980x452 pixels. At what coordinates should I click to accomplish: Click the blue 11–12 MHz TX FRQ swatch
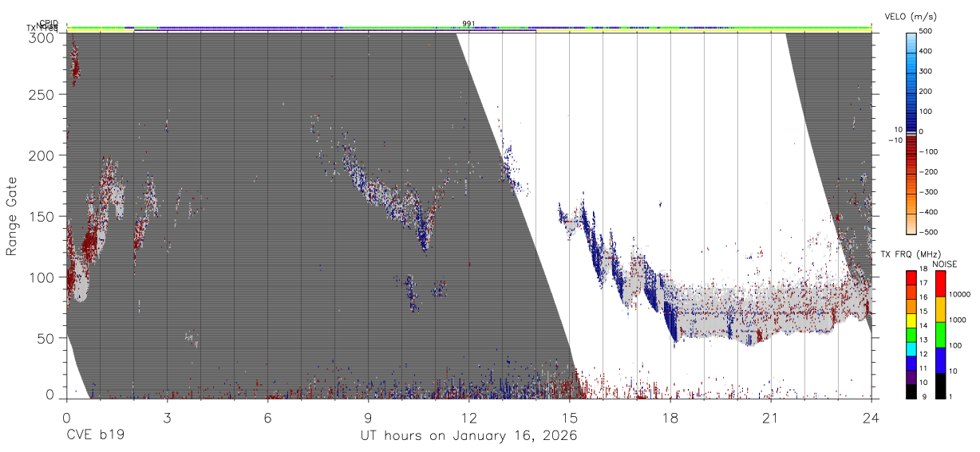pyautogui.click(x=911, y=363)
